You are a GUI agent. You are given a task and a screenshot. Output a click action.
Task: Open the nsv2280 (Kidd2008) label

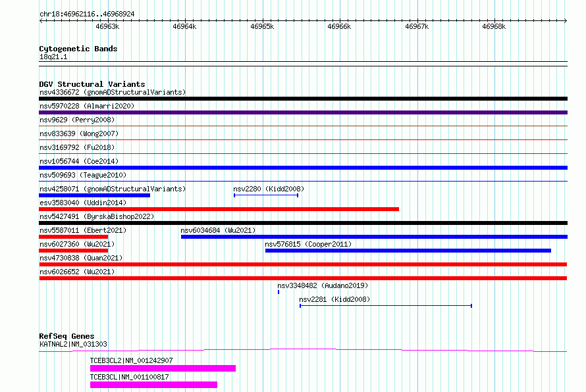coord(269,189)
